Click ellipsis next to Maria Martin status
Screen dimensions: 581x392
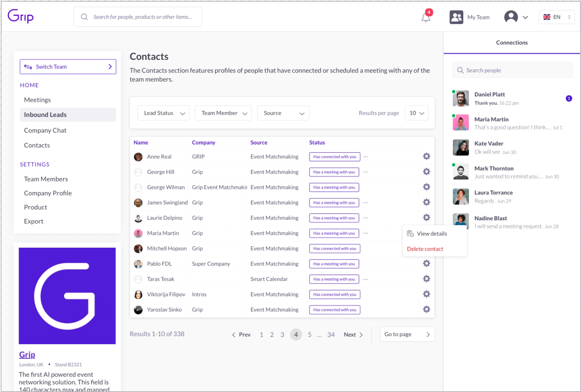pyautogui.click(x=365, y=233)
